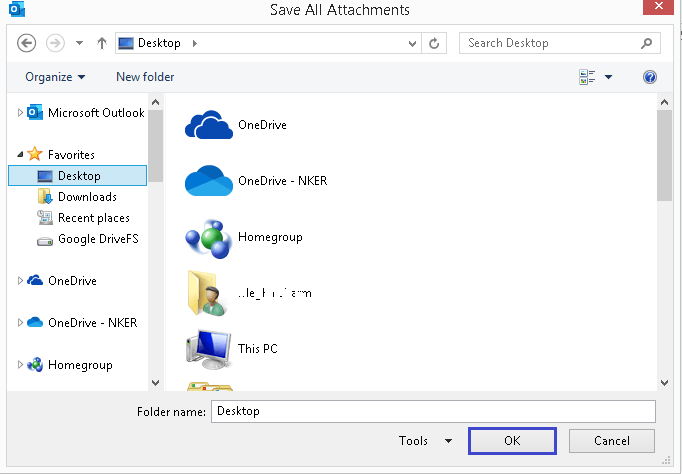Select Downloads in Favorites
682x474 pixels.
pos(87,197)
